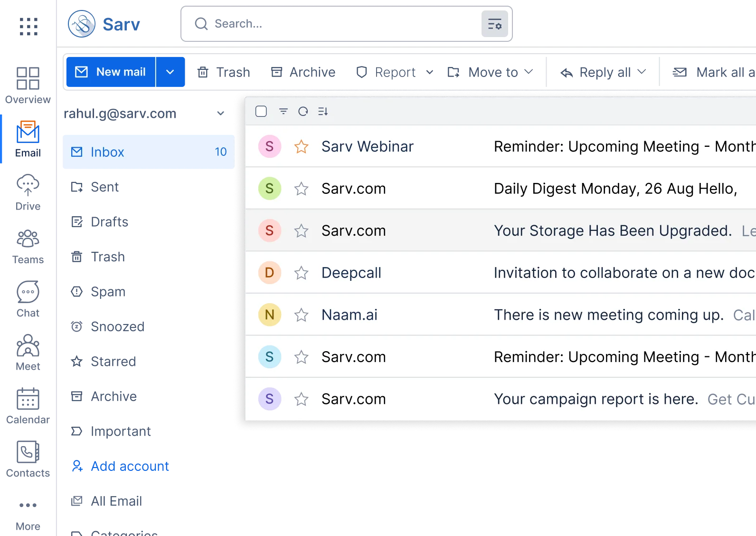Open the Inbox folder
The height and width of the screenshot is (536, 756).
(149, 152)
